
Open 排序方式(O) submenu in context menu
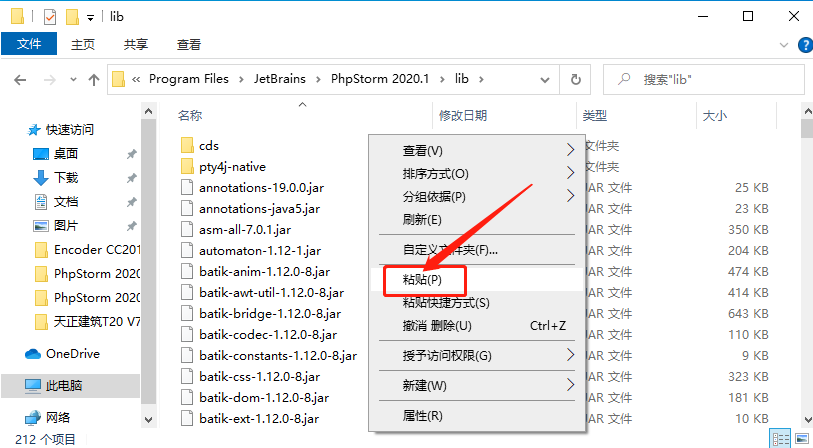(x=477, y=174)
